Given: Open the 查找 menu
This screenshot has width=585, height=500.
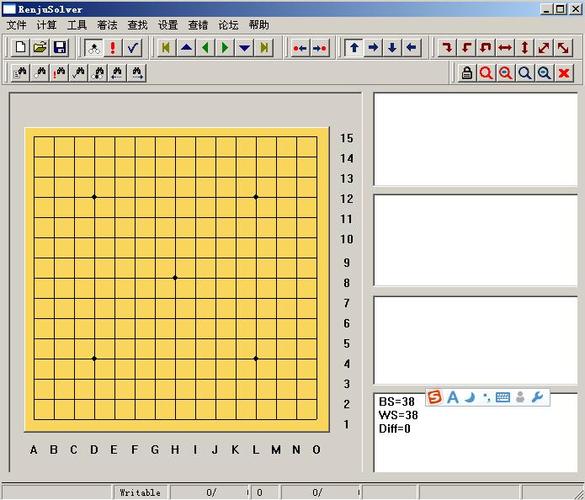Looking at the screenshot, I should (138, 25).
